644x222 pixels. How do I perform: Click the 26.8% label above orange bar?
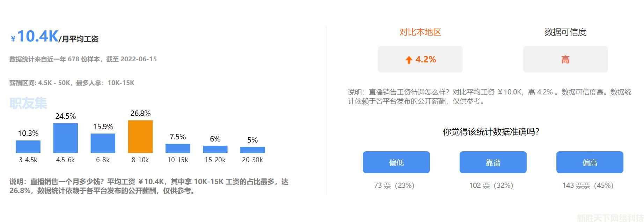click(x=140, y=114)
